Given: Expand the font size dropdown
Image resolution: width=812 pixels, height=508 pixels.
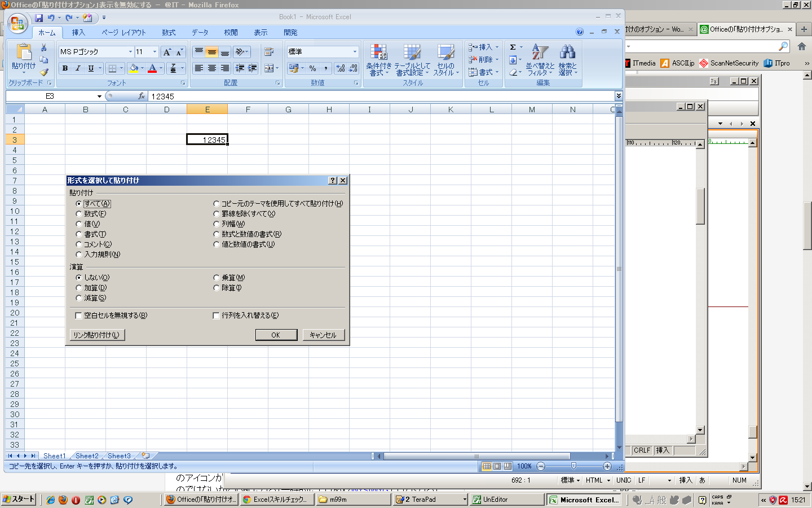Looking at the screenshot, I should click(x=155, y=52).
